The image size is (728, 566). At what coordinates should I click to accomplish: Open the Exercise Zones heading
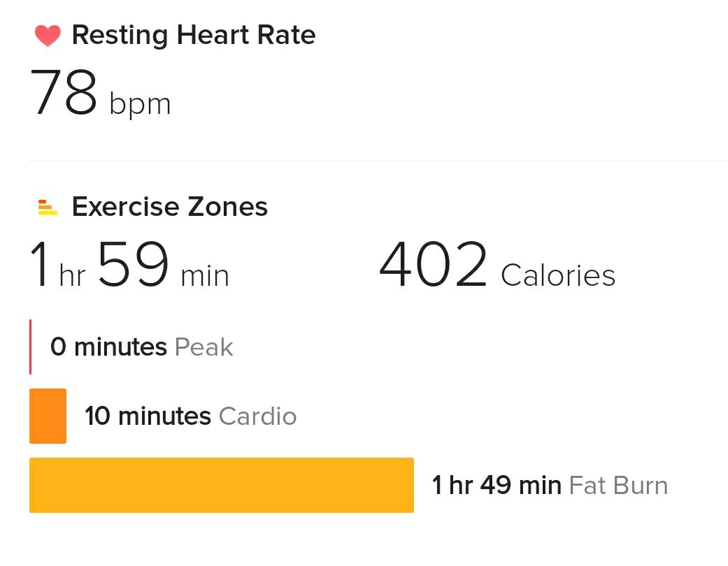(169, 207)
